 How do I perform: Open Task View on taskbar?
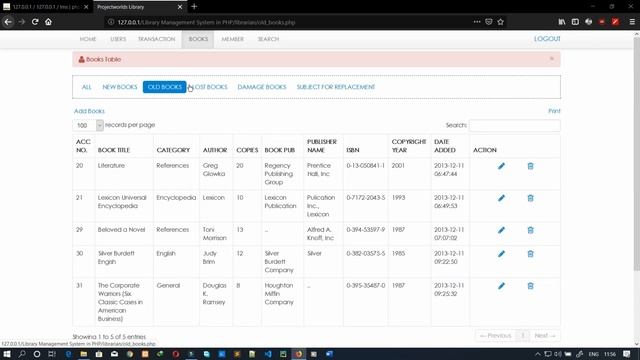click(52, 354)
